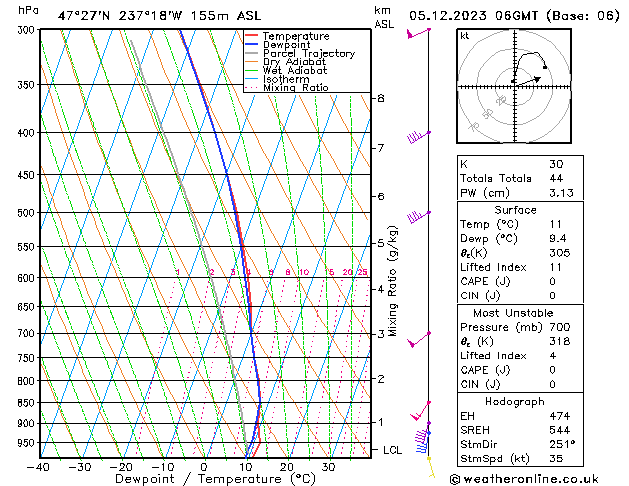This screenshot has width=629, height=486.
Task: Click the Hodograph section heading
Action: point(515,401)
